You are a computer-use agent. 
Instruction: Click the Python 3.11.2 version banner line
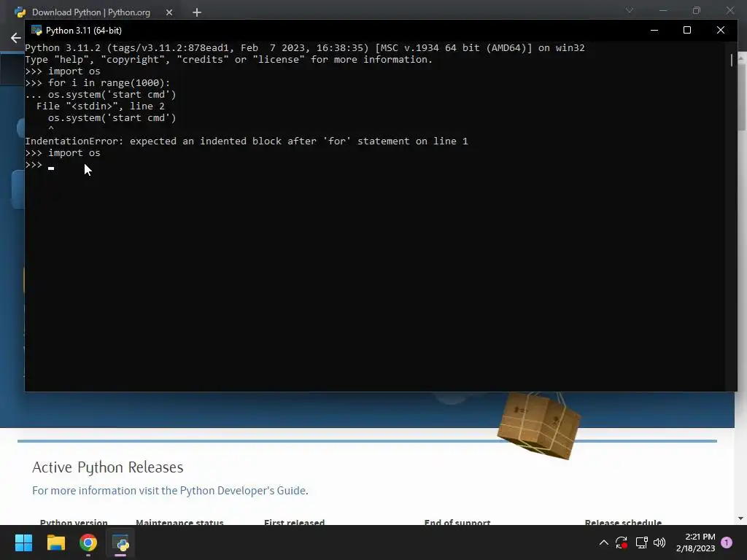(x=304, y=47)
